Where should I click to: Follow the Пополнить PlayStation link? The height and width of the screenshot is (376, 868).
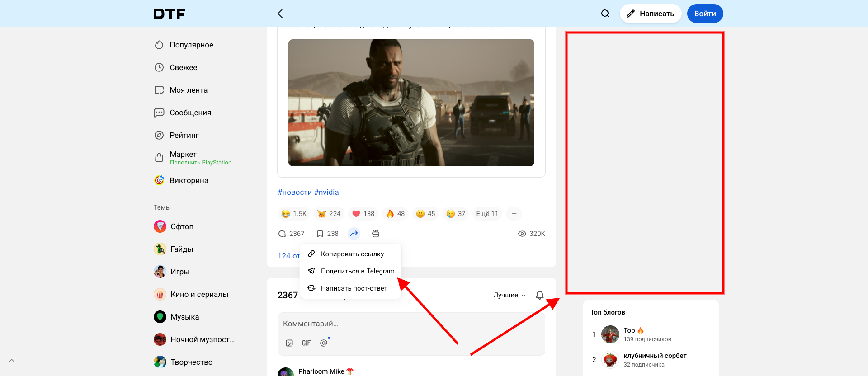[x=201, y=163]
